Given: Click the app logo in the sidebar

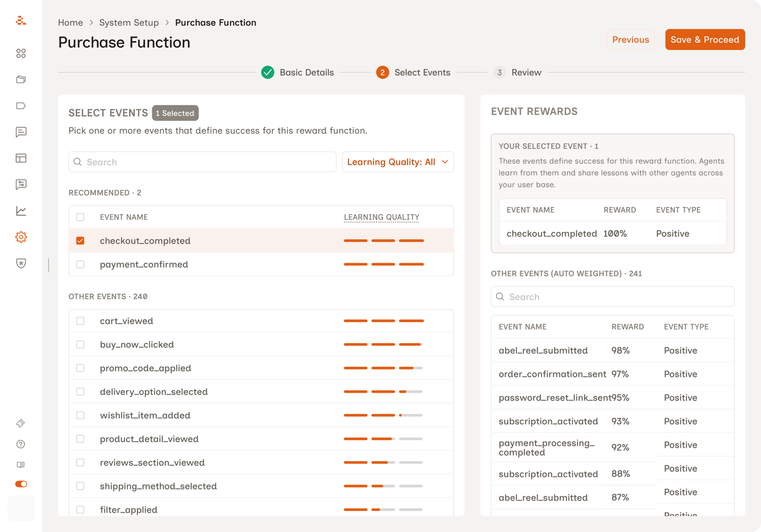Looking at the screenshot, I should 21,21.
